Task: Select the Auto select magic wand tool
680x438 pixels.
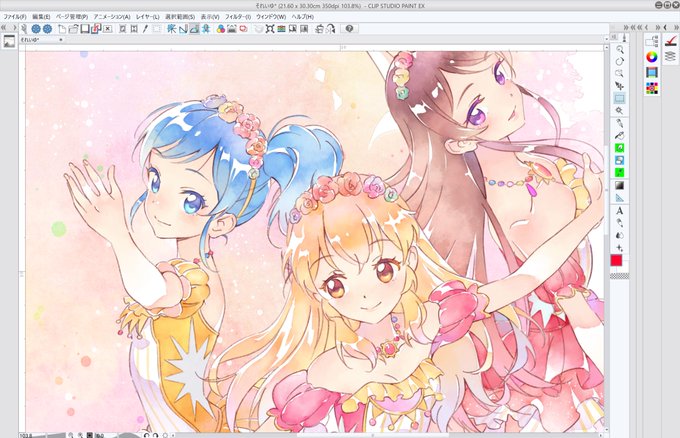Action: (620, 111)
